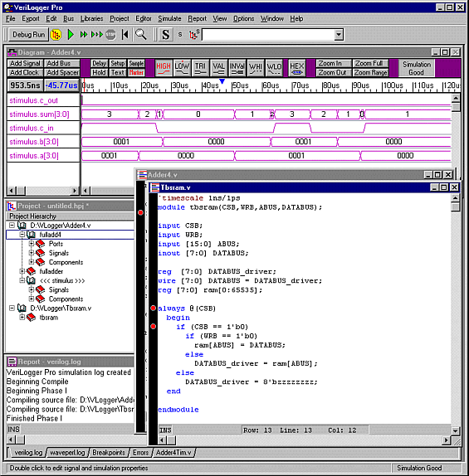Viewport: 469px width, 476px height.
Task: Expand Signals under fulladd4
Action: (x=31, y=253)
